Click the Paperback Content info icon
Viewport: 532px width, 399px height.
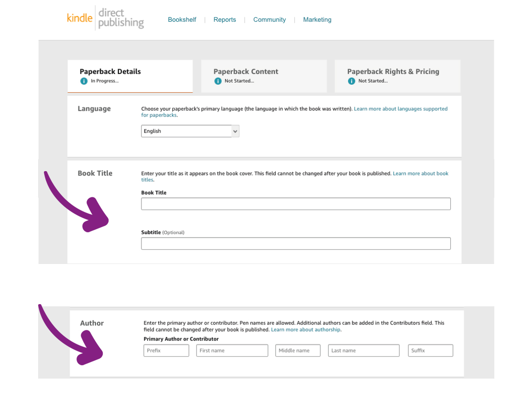tap(218, 81)
